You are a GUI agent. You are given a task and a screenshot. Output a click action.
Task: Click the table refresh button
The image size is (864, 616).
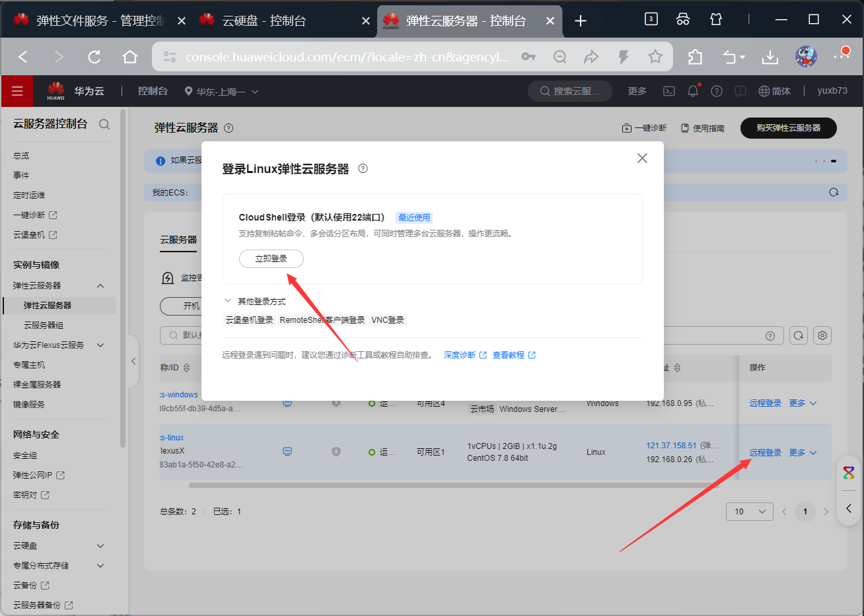[799, 335]
